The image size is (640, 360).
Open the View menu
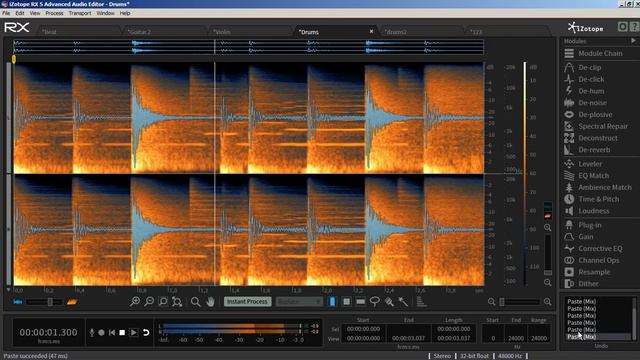pos(35,13)
